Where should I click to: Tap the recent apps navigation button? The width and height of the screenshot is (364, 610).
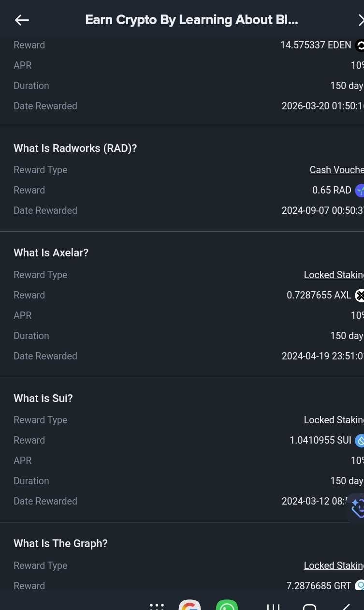tap(273, 606)
